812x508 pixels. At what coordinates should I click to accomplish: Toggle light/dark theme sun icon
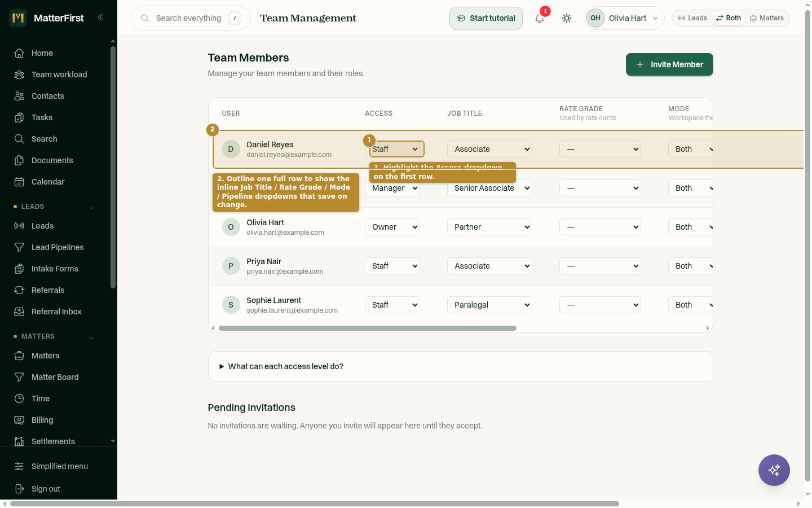(567, 18)
